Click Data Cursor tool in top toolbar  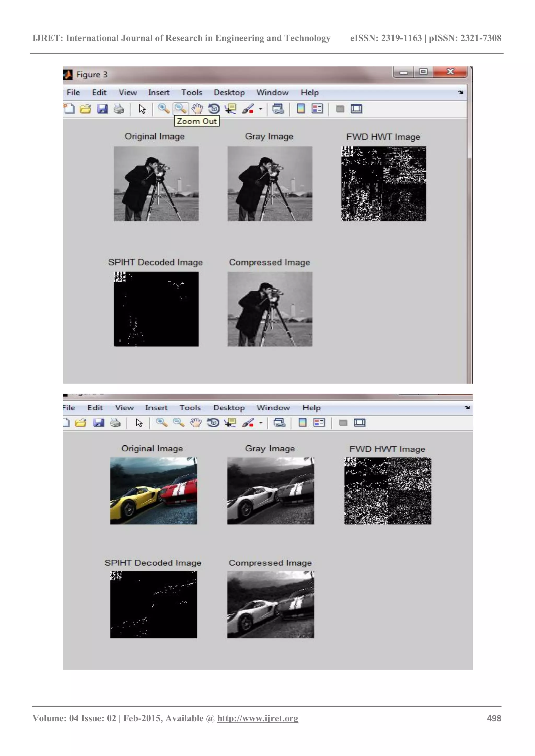pyautogui.click(x=231, y=109)
